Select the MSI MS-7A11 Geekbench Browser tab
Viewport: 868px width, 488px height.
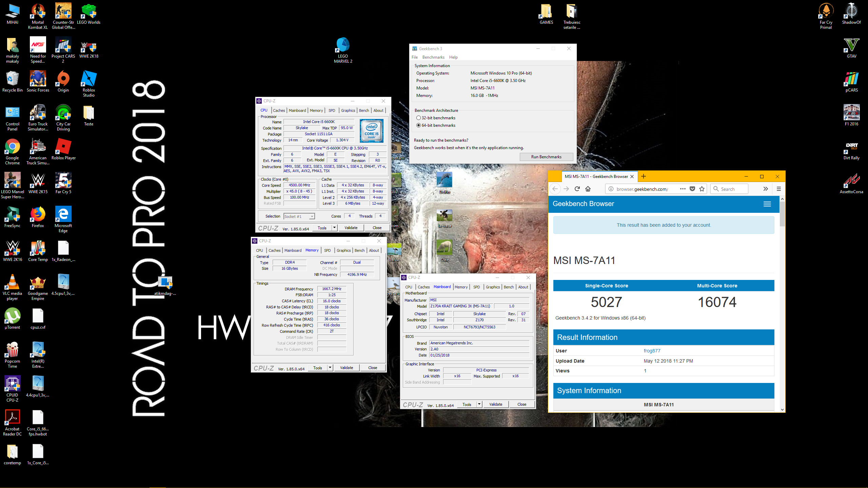click(x=596, y=177)
